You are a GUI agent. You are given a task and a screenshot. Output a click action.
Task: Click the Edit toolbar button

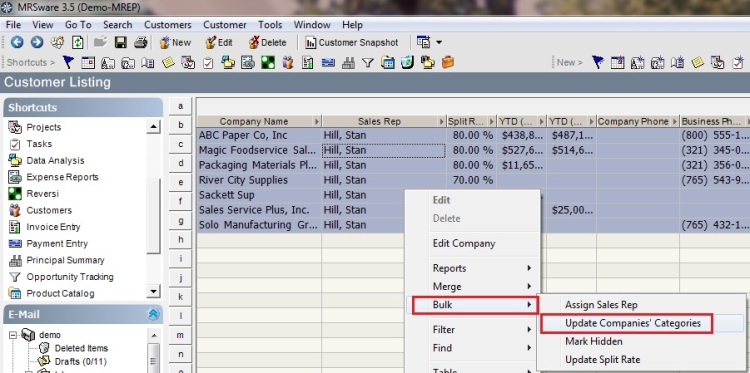pos(219,43)
